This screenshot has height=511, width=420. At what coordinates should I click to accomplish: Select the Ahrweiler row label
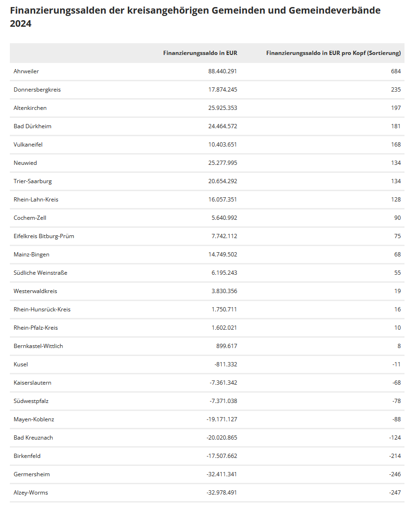click(x=26, y=71)
